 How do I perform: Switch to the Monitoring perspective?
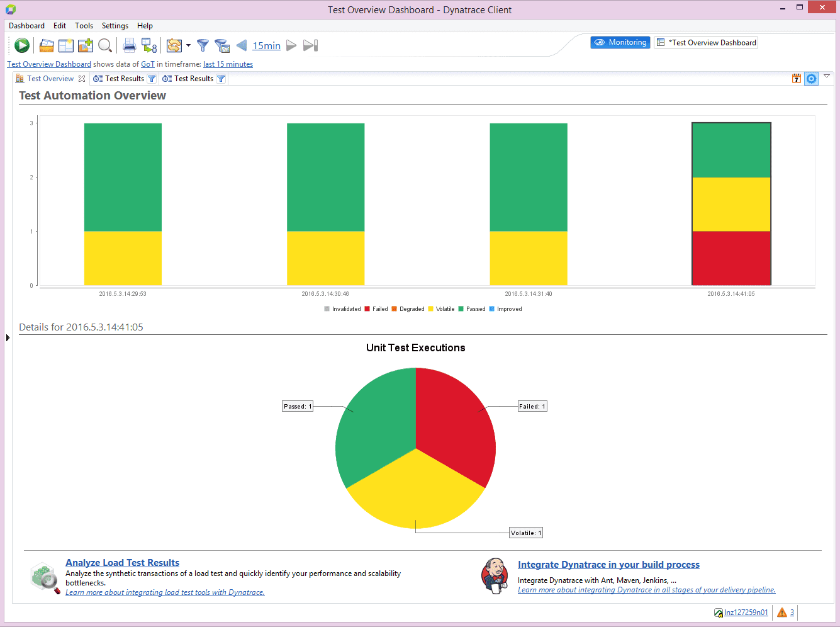pyautogui.click(x=620, y=42)
